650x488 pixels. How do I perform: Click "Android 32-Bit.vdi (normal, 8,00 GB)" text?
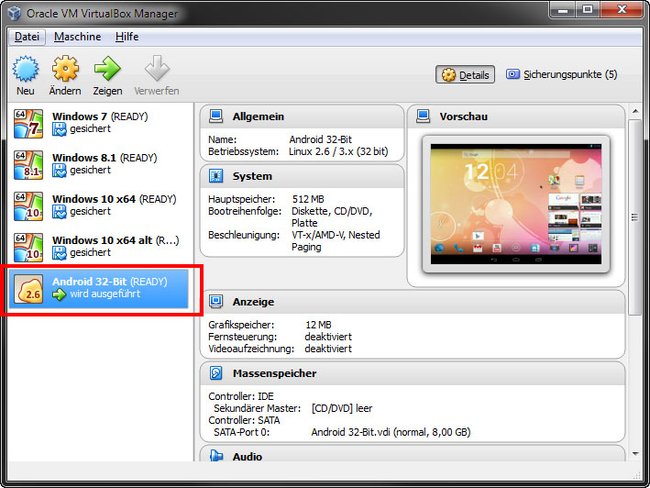391,432
